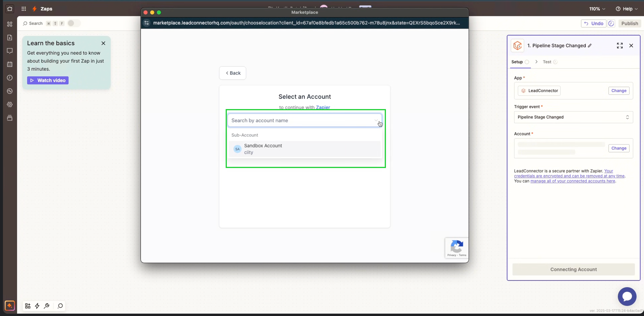Open the Trigger event dropdown

click(x=573, y=117)
